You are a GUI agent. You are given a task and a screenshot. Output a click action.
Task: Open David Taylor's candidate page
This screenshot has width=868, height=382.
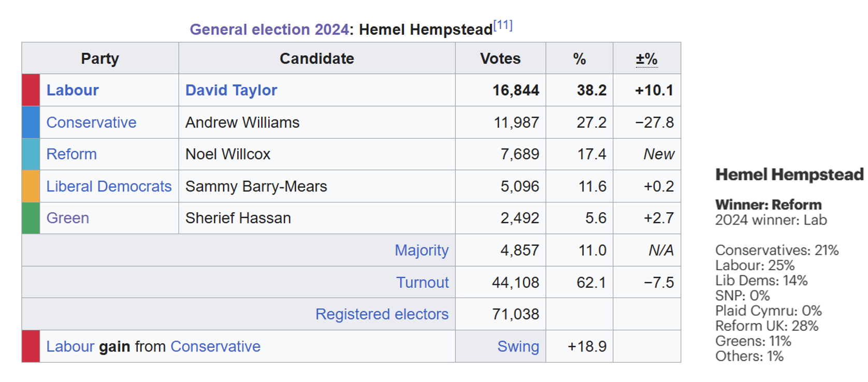coord(231,90)
